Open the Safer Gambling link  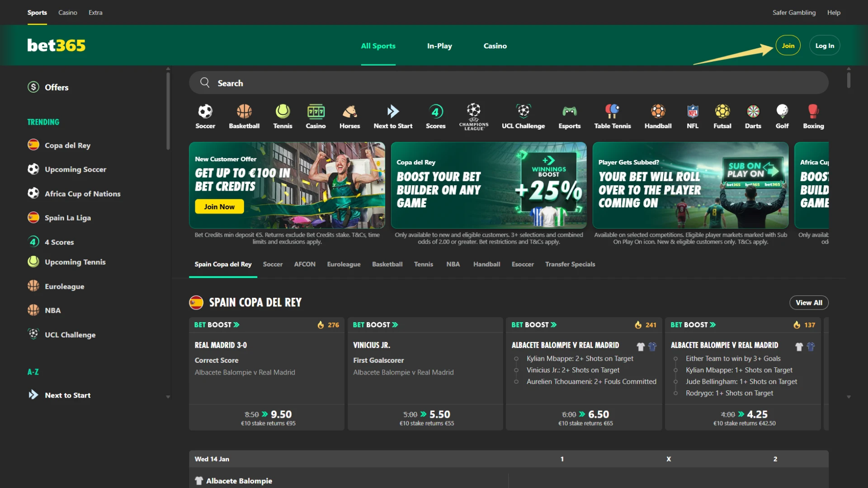click(794, 12)
